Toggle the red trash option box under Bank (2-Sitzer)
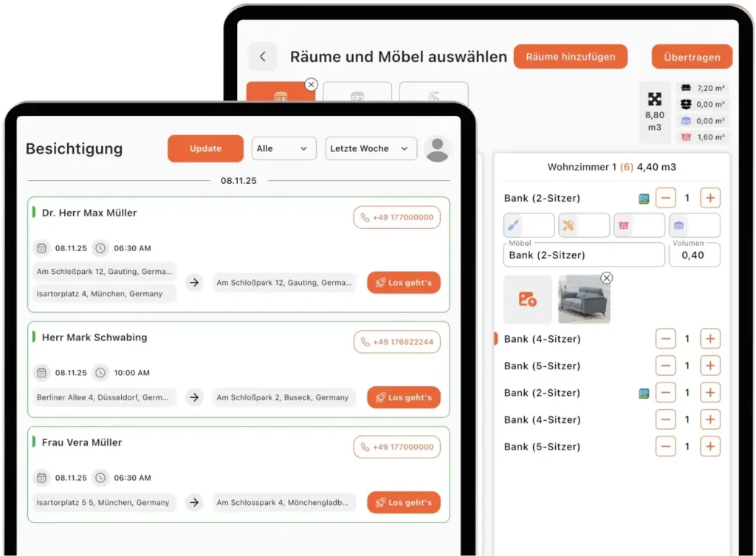 (639, 225)
